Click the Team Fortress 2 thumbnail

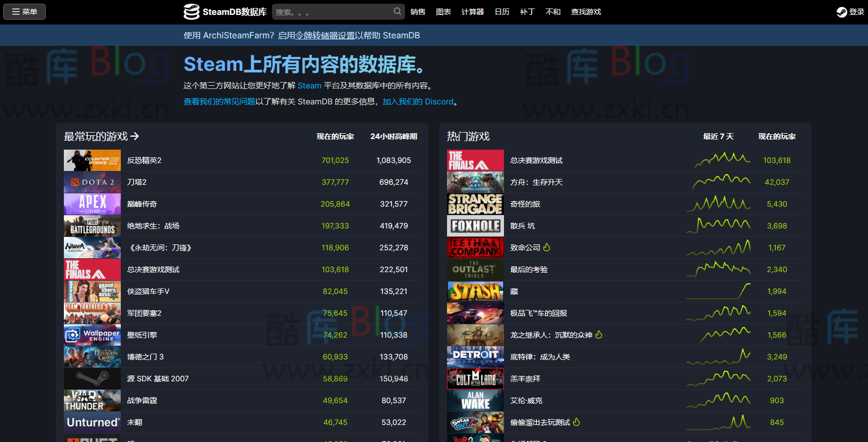coord(92,313)
